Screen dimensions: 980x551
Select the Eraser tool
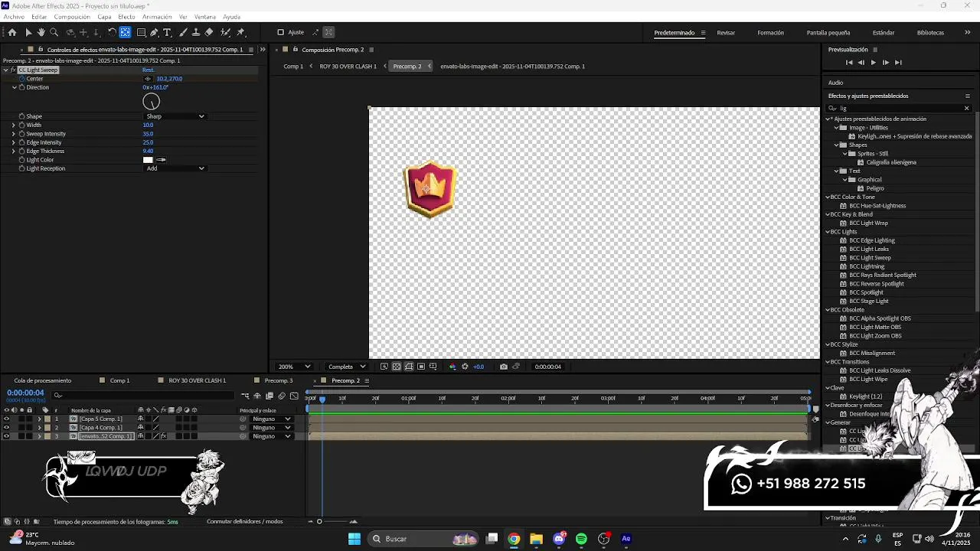209,32
